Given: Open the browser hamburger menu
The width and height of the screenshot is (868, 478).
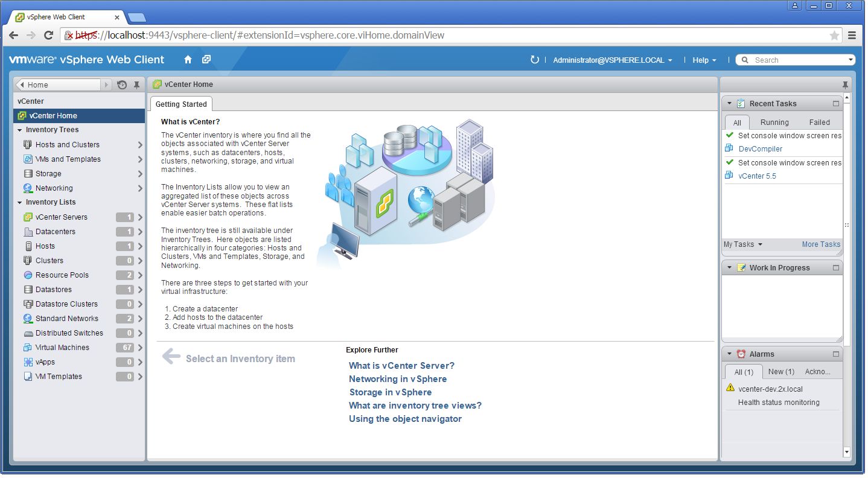Looking at the screenshot, I should [x=852, y=36].
